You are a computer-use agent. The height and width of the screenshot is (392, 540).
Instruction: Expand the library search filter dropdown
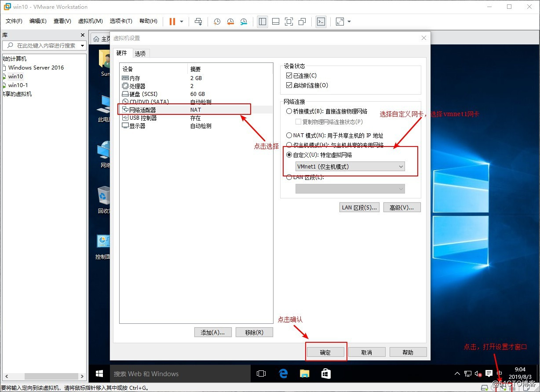click(82, 46)
